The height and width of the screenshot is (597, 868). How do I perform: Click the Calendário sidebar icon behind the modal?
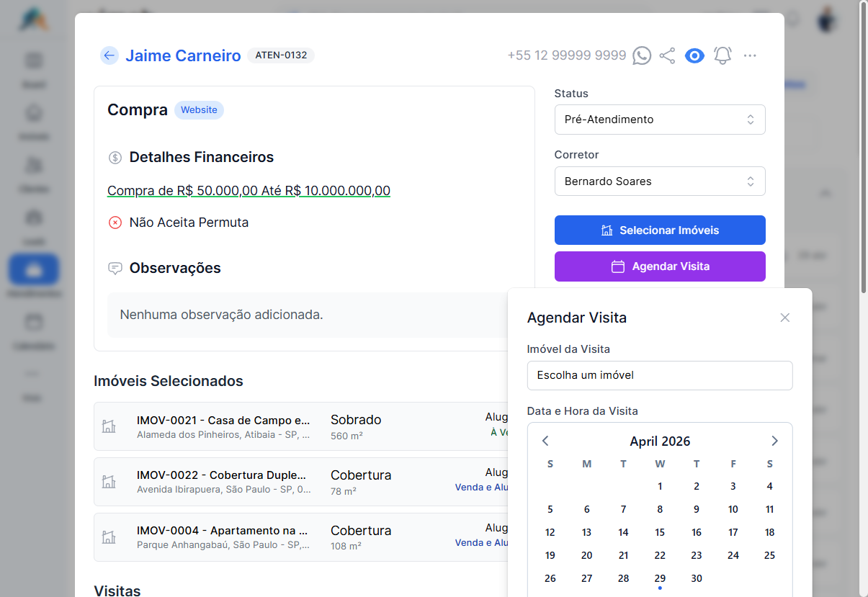point(34,321)
